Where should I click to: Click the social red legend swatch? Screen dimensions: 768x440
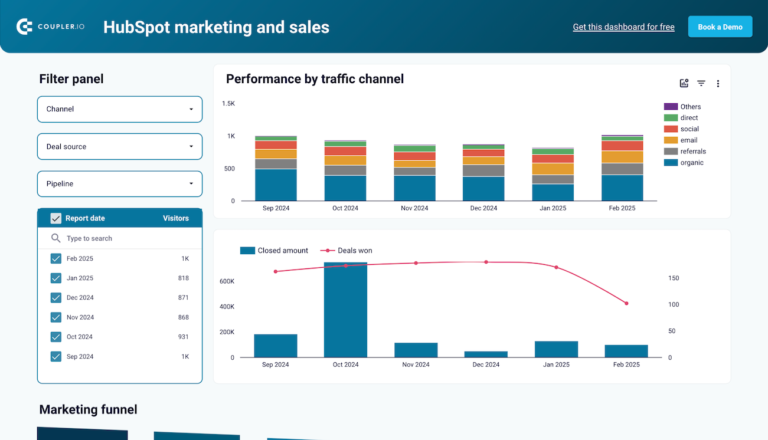(x=671, y=129)
